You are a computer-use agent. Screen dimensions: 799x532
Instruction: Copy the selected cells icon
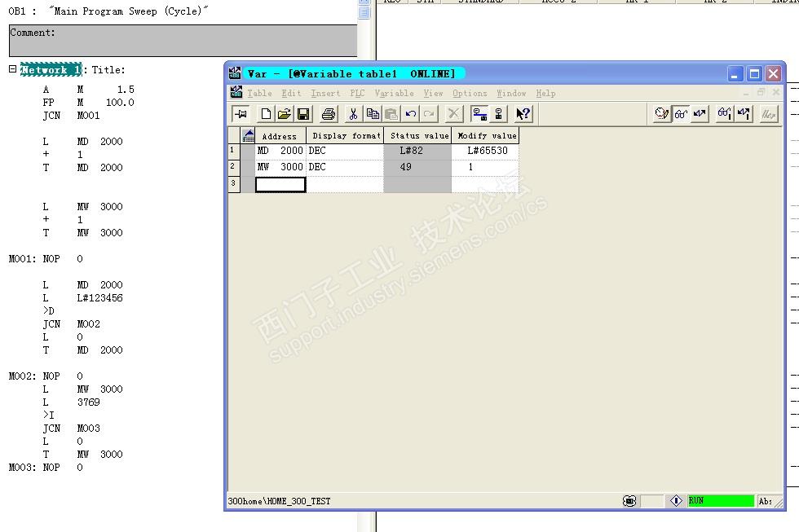click(x=373, y=113)
